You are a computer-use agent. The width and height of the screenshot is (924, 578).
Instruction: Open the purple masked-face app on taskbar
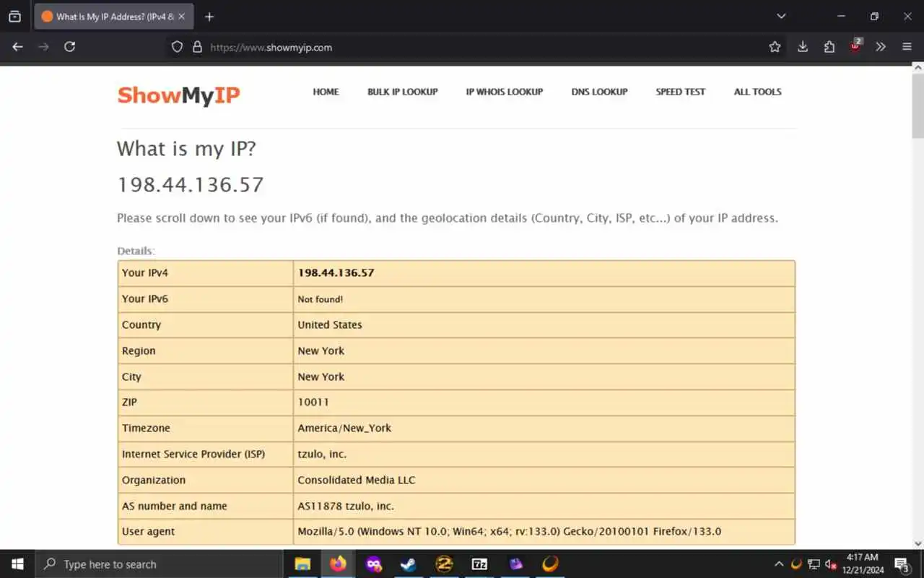(x=373, y=564)
